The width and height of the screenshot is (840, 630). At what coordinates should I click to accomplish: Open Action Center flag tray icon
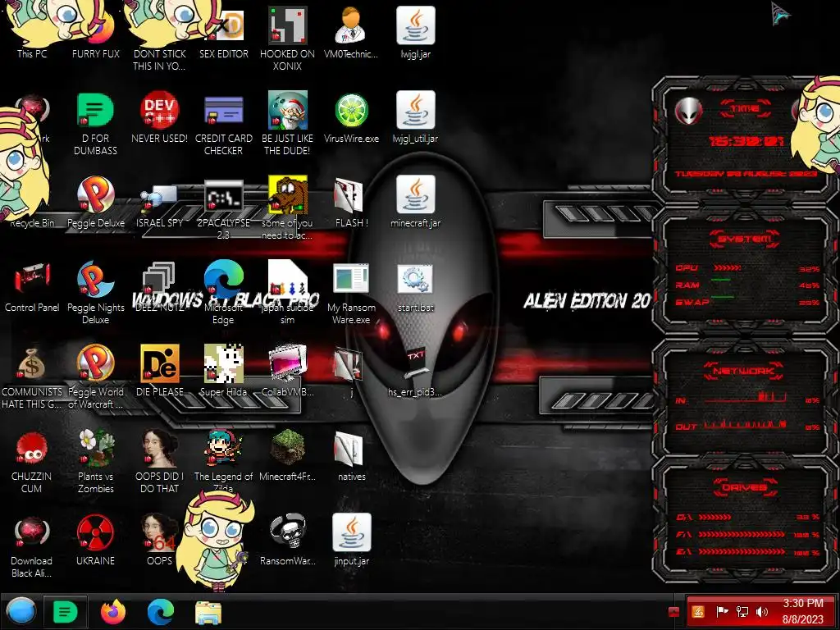click(x=722, y=612)
